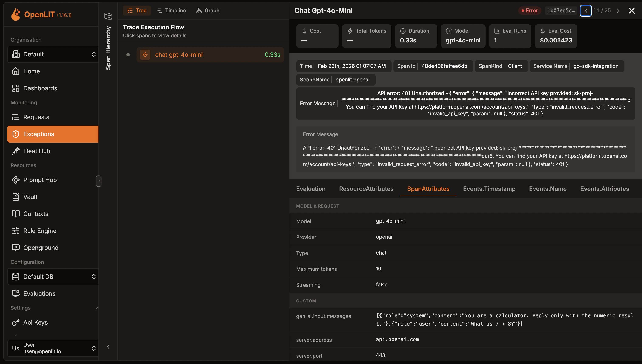This screenshot has height=364, width=642.
Task: Switch to Graph view
Action: (x=208, y=11)
